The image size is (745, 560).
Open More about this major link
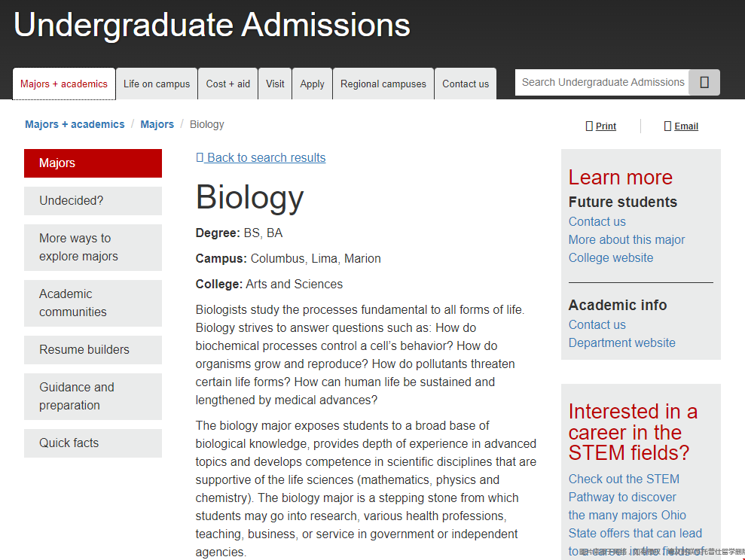(x=627, y=239)
